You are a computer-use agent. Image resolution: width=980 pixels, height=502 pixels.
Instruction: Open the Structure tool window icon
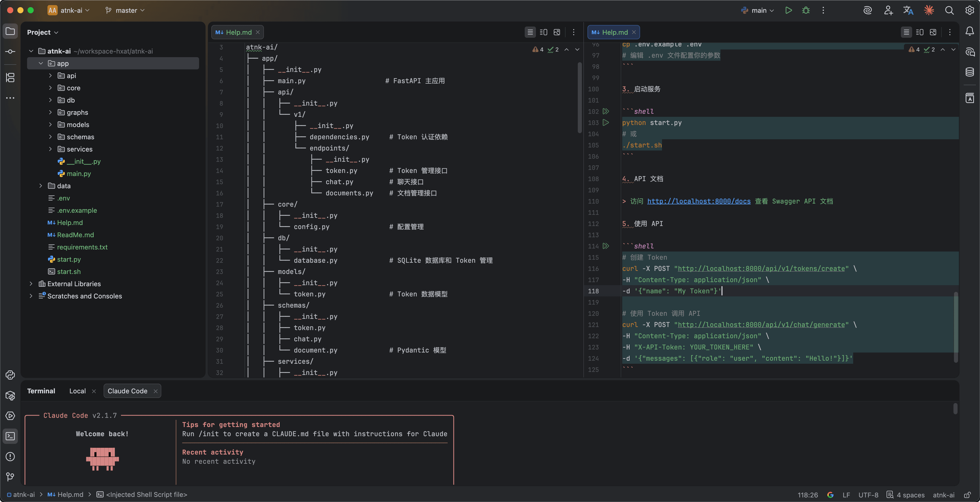[10, 78]
